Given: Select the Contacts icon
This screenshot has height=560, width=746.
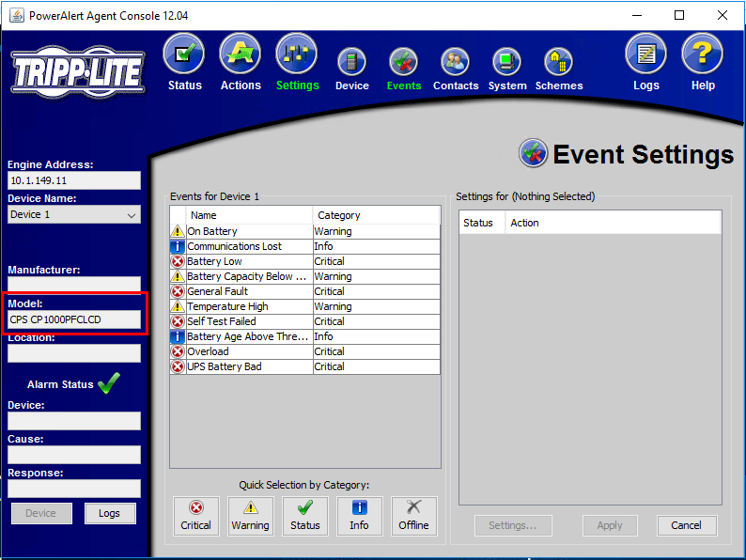Looking at the screenshot, I should pos(456,63).
